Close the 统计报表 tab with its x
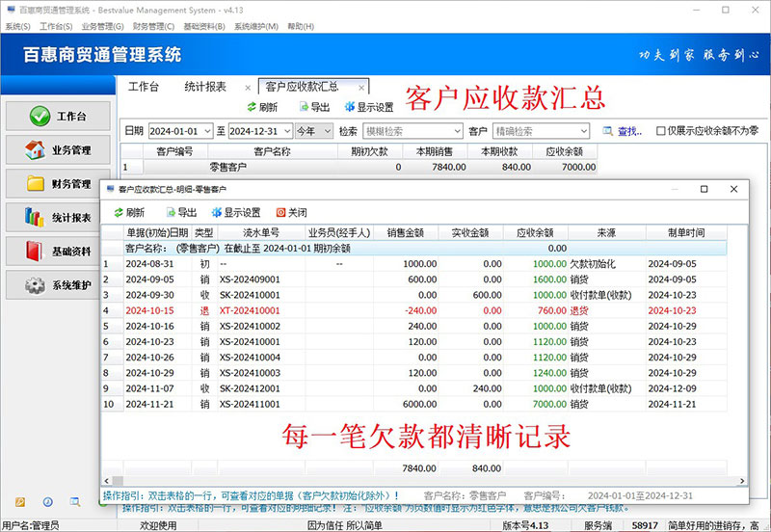Image resolution: width=771 pixels, height=532 pixels. coord(248,88)
